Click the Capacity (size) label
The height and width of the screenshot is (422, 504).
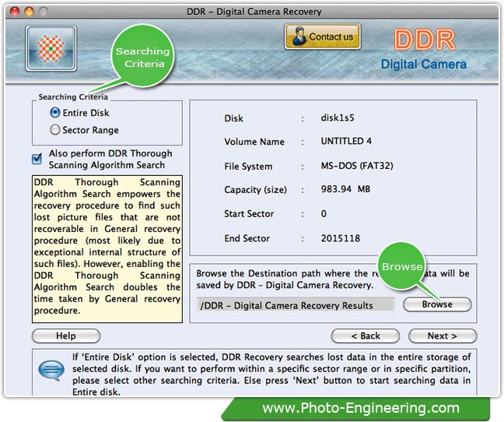256,190
